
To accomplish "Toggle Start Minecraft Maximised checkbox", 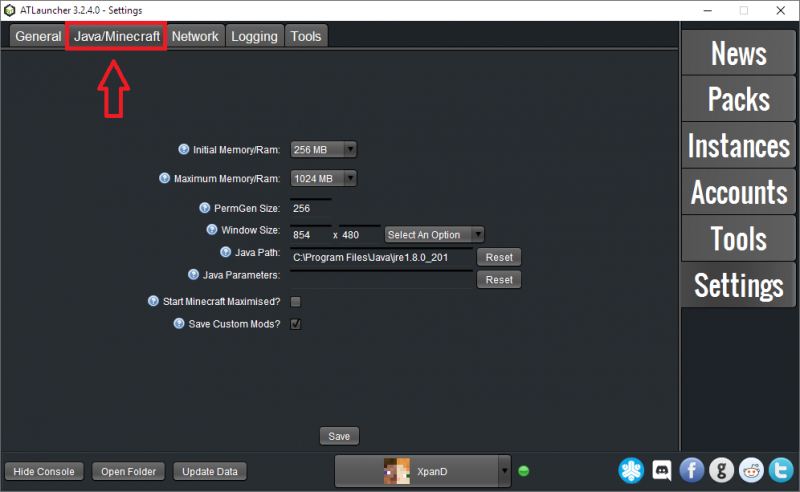I will pyautogui.click(x=295, y=302).
